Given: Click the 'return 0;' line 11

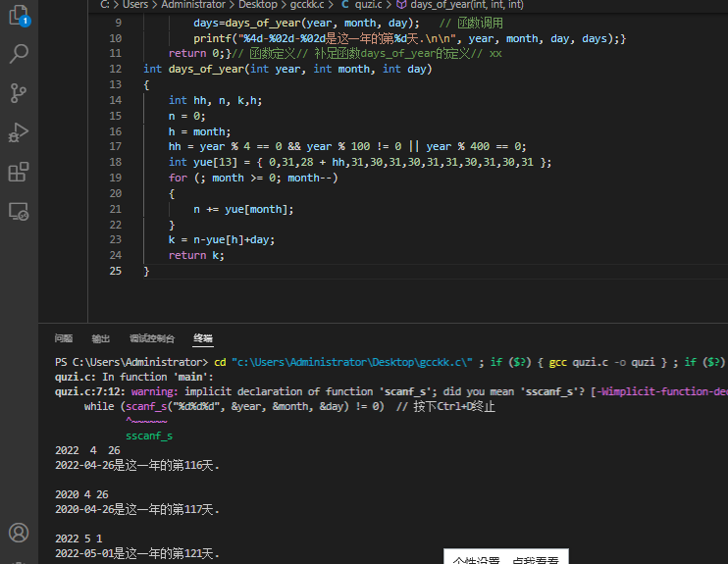Looking at the screenshot, I should click(199, 53).
